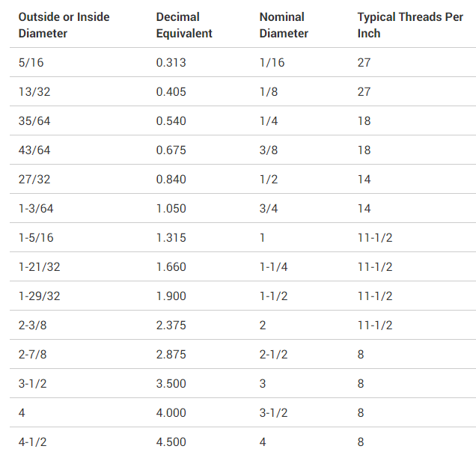Select the 2-7/8 diameter cell

[x=33, y=355]
